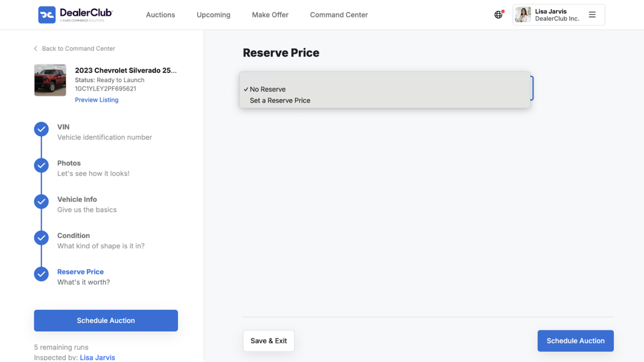Open the Lisa Jarvis inspector link
This screenshot has width=644, height=362.
coord(98,357)
